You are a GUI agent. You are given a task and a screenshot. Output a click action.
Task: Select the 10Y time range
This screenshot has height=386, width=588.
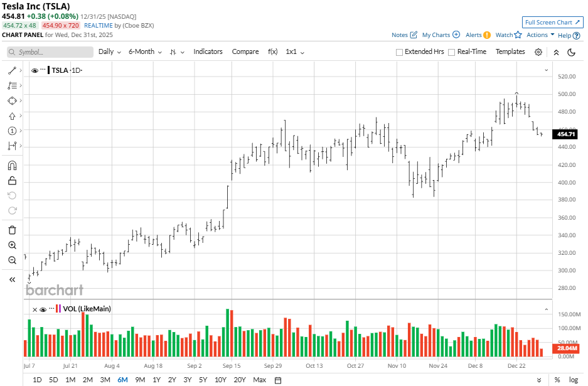[220, 380]
